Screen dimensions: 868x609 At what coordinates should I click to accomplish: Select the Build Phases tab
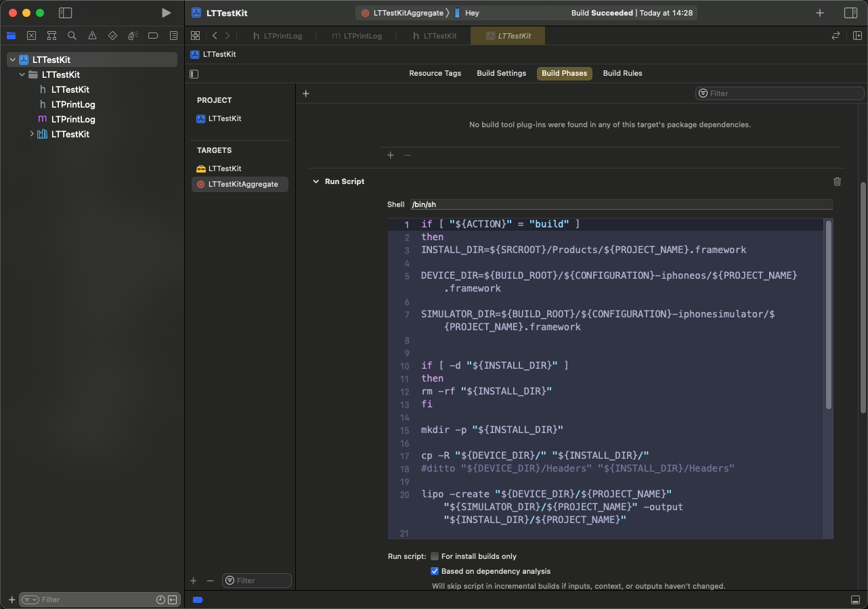pyautogui.click(x=564, y=73)
